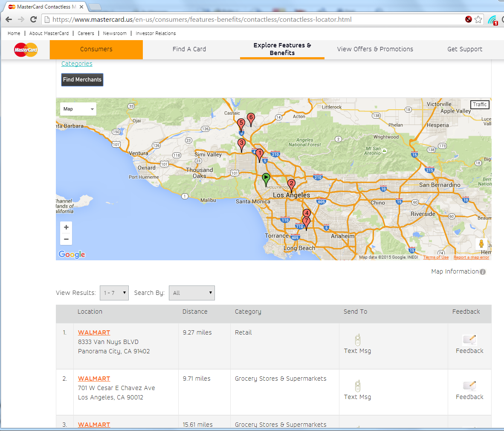Click the Map Information label

455,271
